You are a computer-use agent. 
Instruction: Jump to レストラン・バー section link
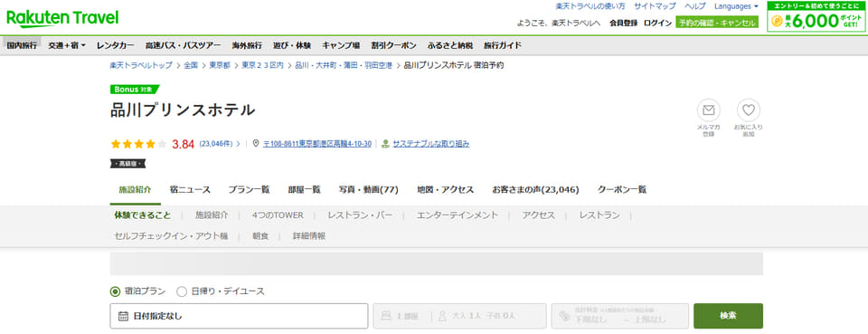[360, 215]
